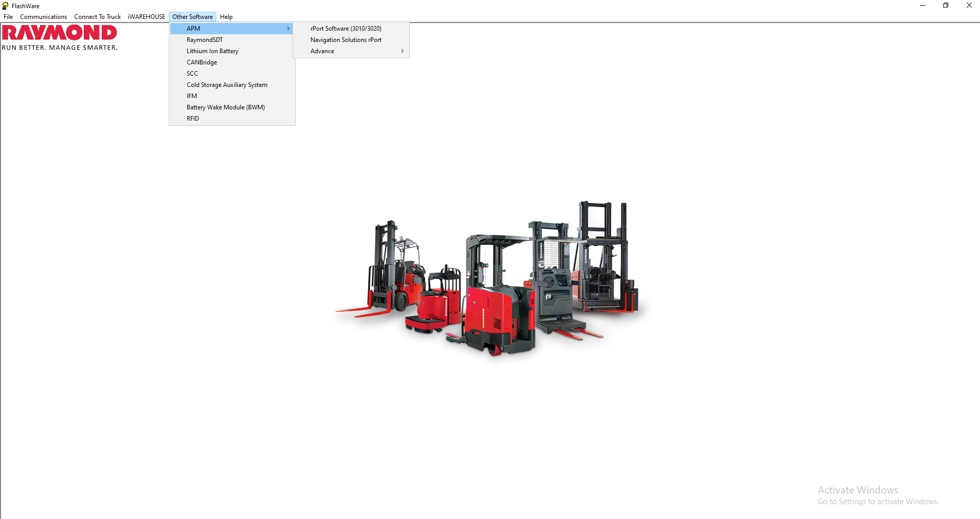
Task: Select Connect To Truck from the menu bar
Action: pyautogui.click(x=97, y=16)
